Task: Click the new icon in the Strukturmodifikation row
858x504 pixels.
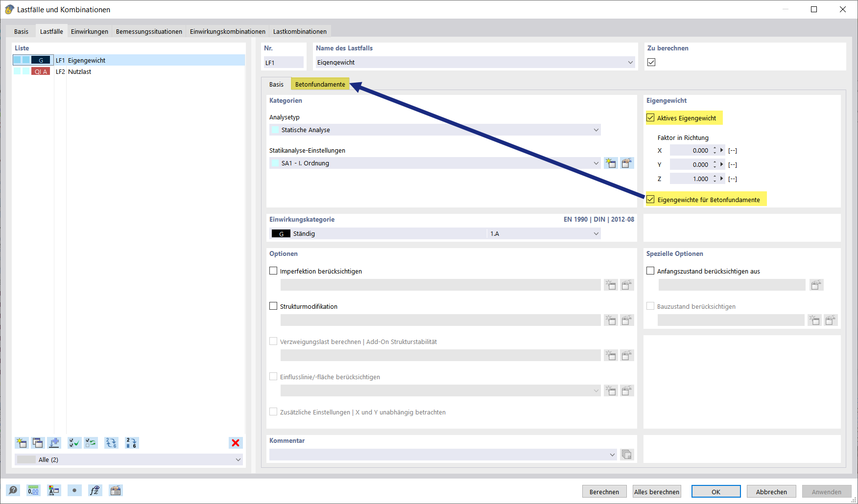Action: 611,320
